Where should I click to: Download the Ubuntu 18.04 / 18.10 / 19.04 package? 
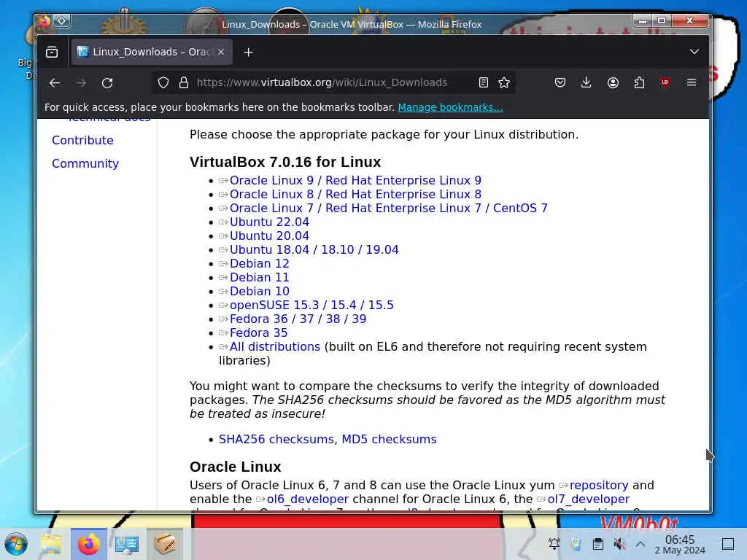314,249
